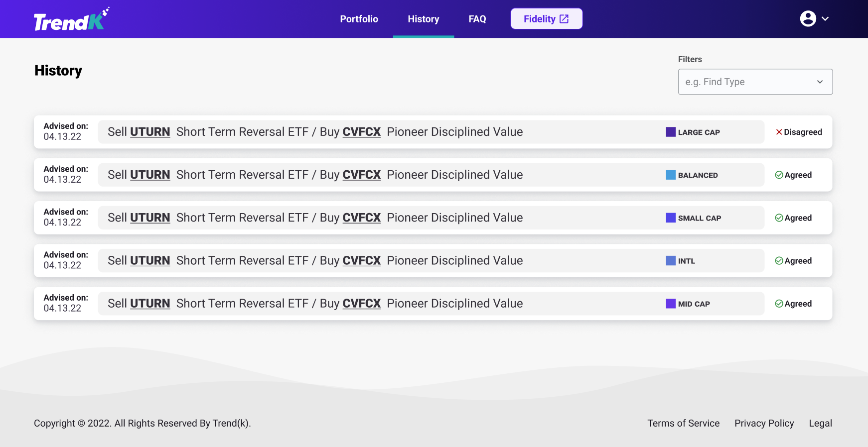Click the Small Cap color swatch
This screenshot has width=868, height=447.
[x=671, y=218]
